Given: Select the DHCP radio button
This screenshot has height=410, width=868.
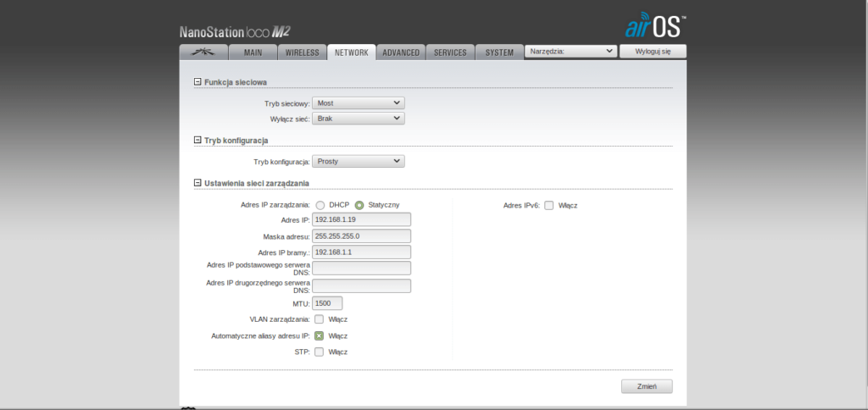Looking at the screenshot, I should pos(320,205).
